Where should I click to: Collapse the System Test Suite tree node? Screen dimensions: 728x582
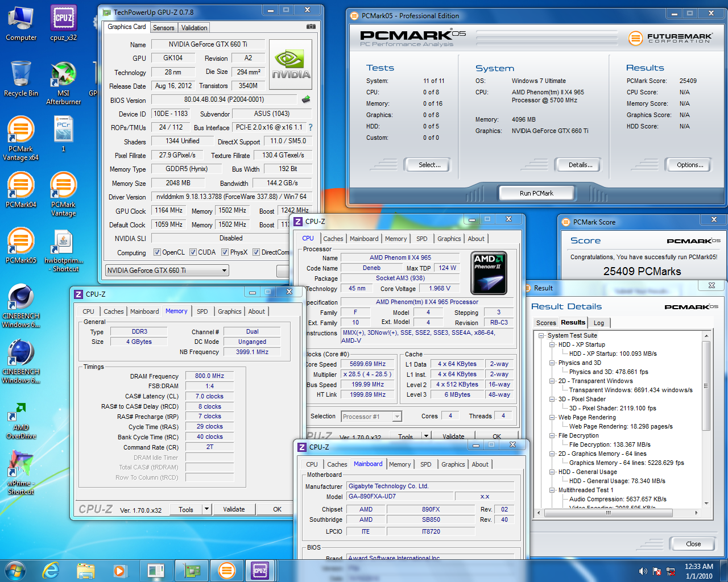[x=543, y=335]
